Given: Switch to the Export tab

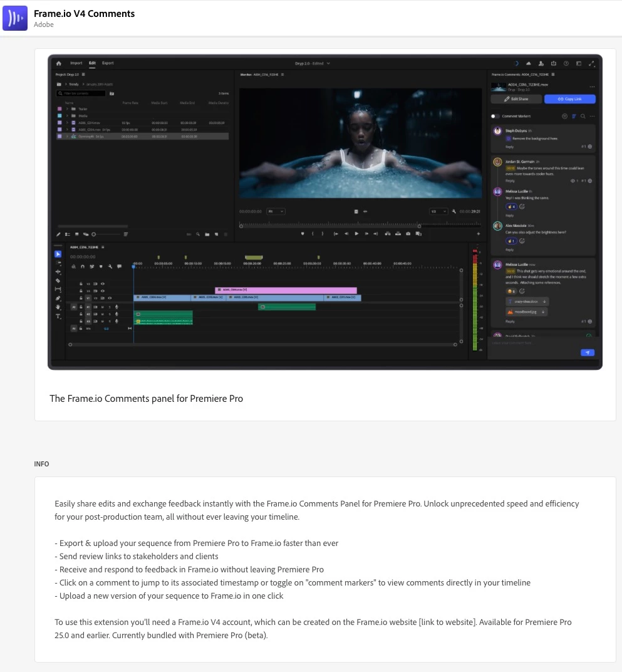Looking at the screenshot, I should 108,63.
